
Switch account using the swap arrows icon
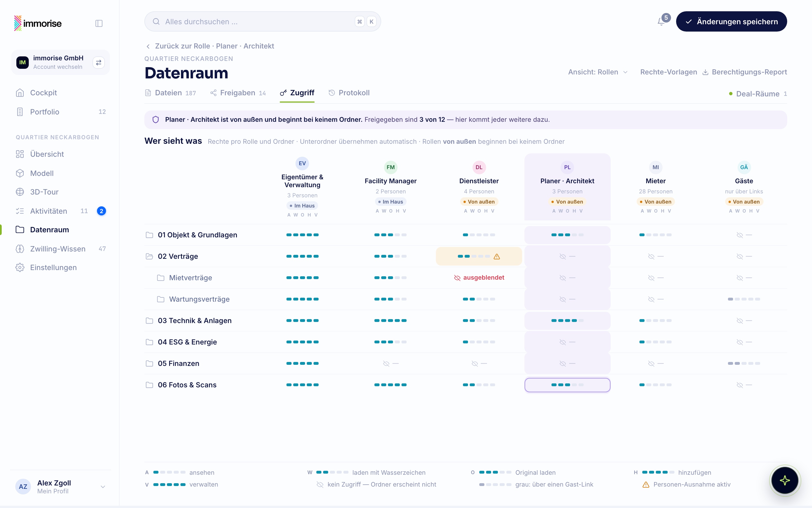[x=99, y=63]
